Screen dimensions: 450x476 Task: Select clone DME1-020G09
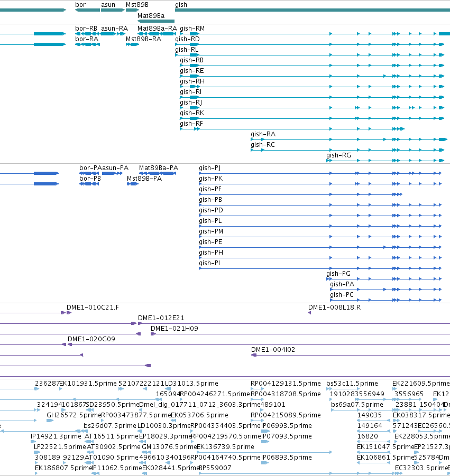tap(91, 339)
